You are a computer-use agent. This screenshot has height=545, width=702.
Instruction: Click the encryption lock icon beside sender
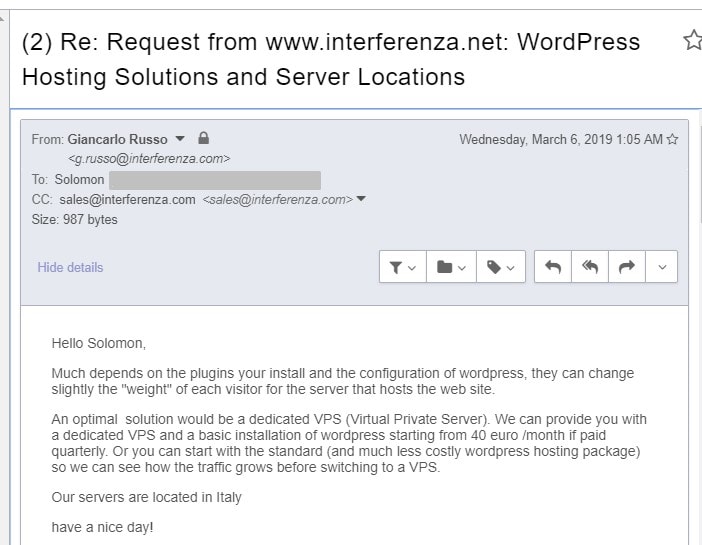click(x=204, y=138)
